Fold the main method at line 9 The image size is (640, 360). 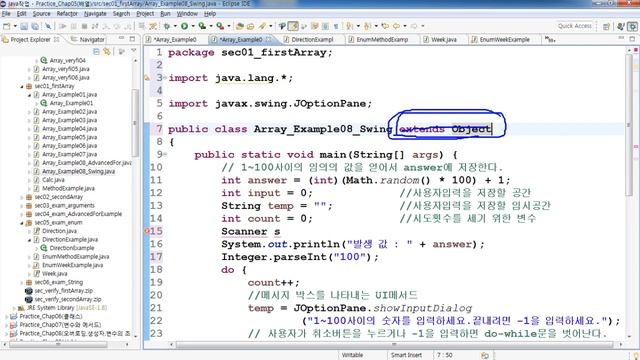pyautogui.click(x=164, y=154)
